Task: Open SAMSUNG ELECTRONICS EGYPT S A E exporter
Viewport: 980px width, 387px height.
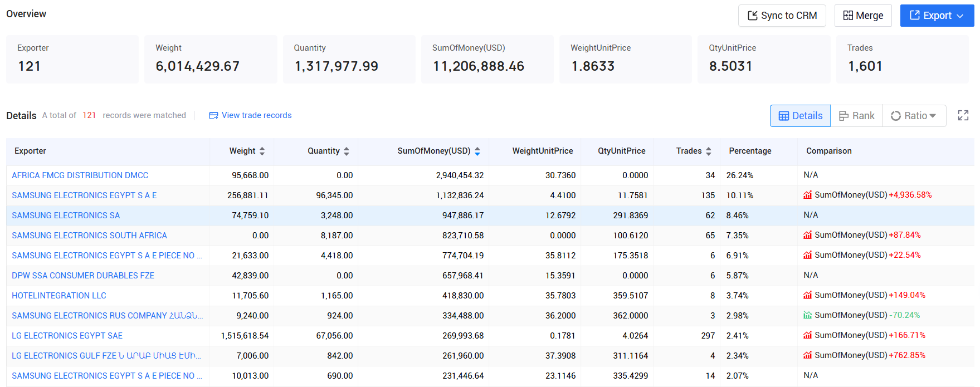Action: [84, 195]
